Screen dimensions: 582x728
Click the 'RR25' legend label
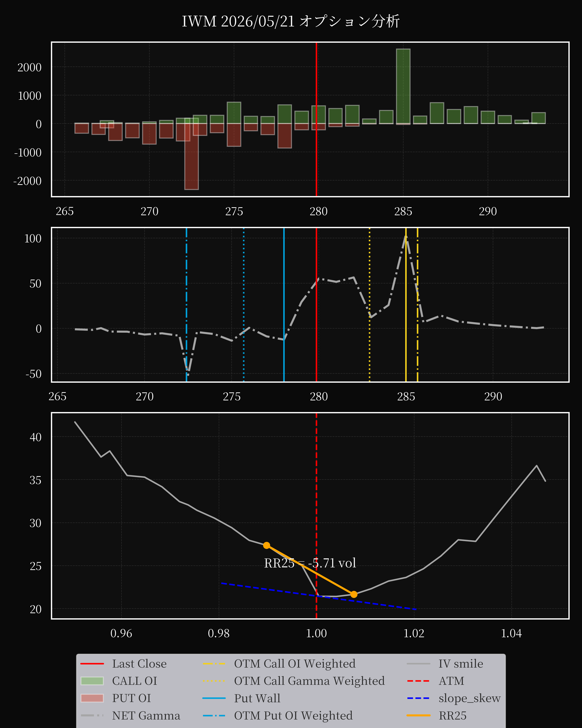(453, 715)
